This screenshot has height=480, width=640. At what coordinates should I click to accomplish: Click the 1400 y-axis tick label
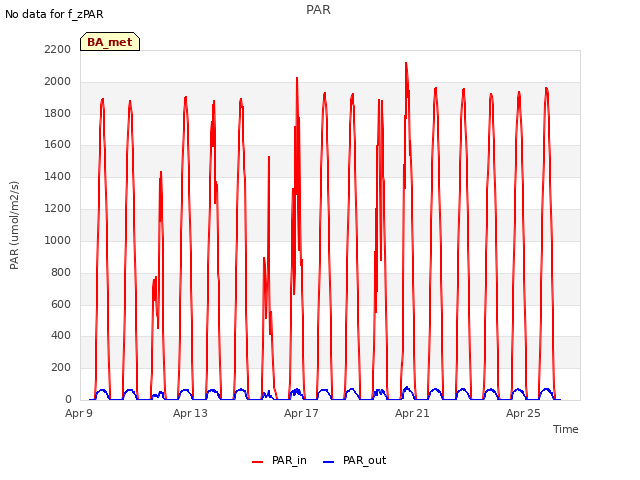58,176
